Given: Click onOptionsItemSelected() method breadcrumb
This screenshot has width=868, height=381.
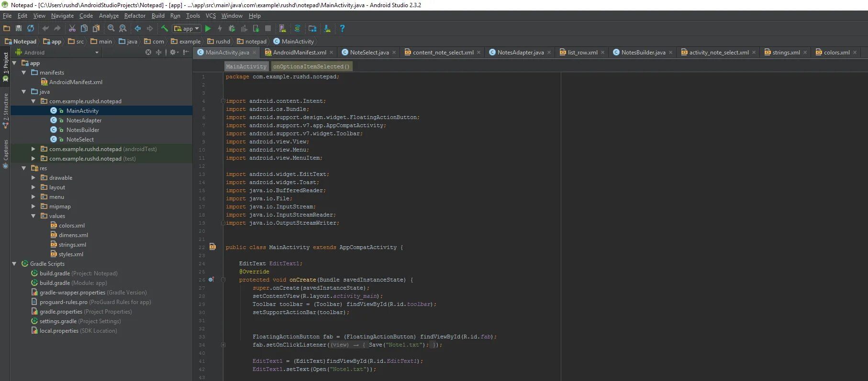Looking at the screenshot, I should click(312, 66).
